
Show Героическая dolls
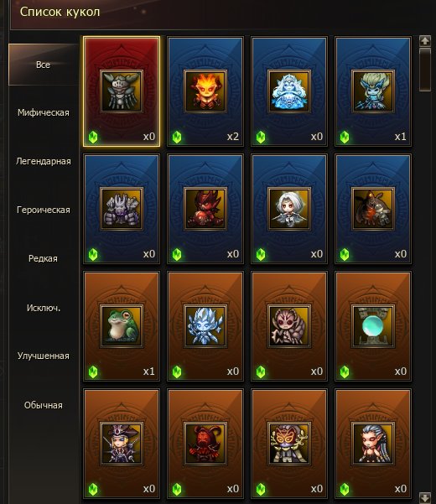click(x=44, y=210)
